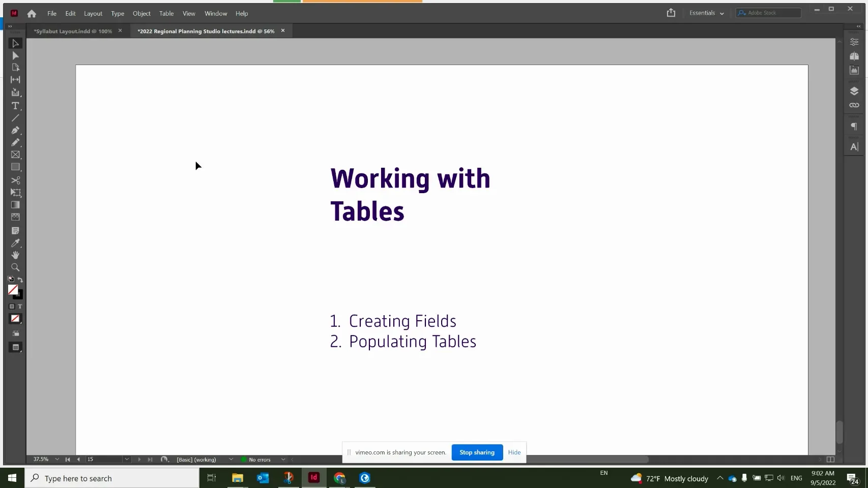This screenshot has width=868, height=488.
Task: Open the Table menu
Action: pyautogui.click(x=166, y=13)
